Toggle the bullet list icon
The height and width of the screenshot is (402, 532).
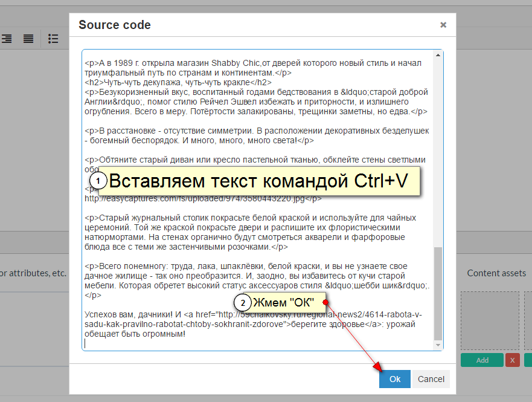(x=53, y=39)
